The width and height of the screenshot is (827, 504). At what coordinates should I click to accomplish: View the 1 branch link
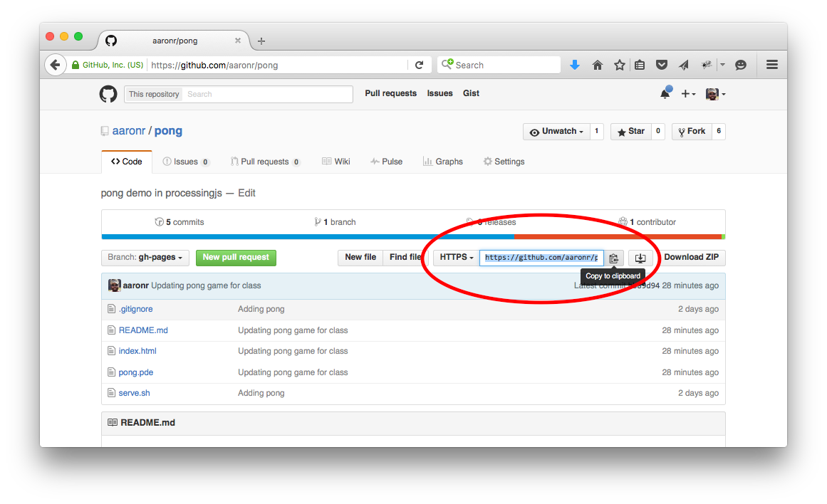pos(335,222)
